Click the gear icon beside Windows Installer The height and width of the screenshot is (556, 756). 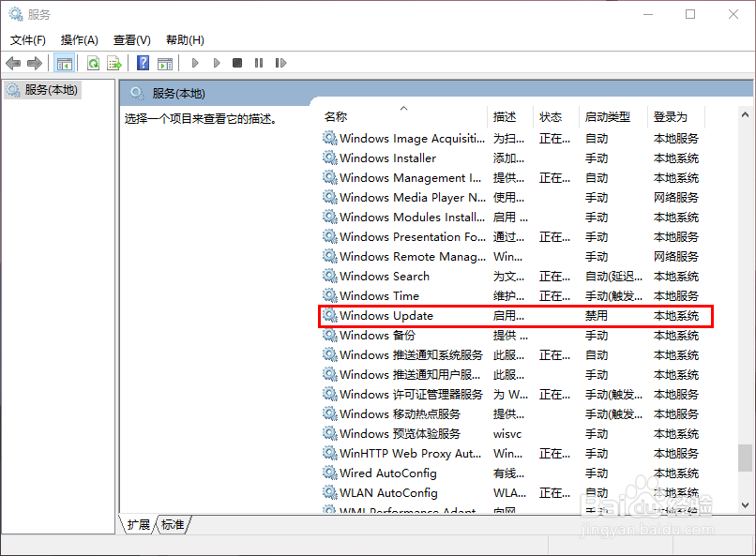(330, 158)
